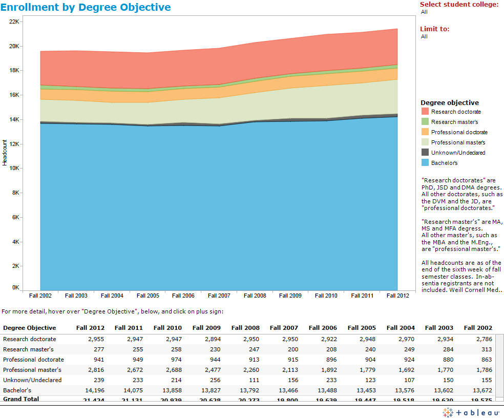Viewport: 504px width, 420px height.
Task: Click the Fall 2005 x-axis label
Action: (x=148, y=296)
